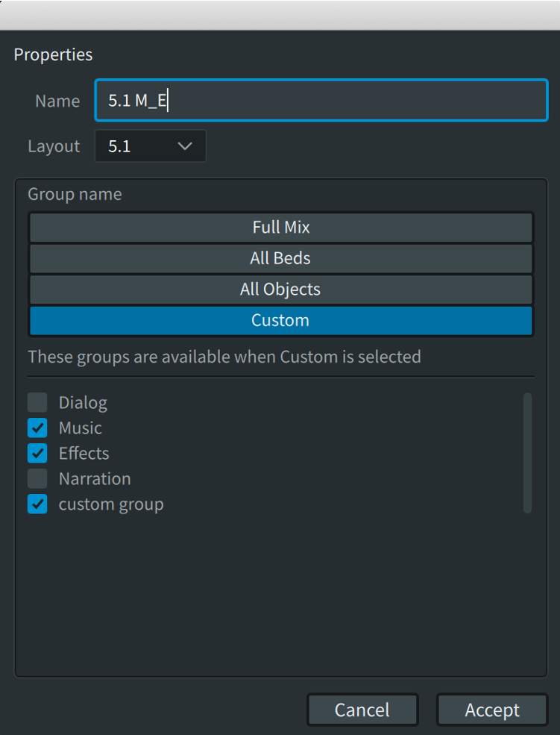Viewport: 560px width, 735px height.
Task: Confirm with the Accept button
Action: pos(491,710)
